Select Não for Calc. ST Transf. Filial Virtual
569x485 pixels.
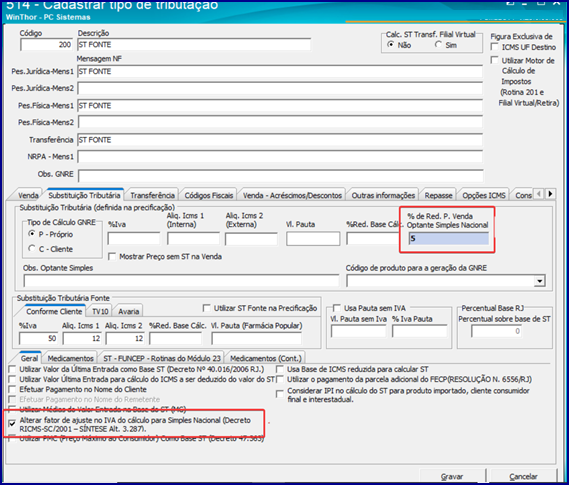click(390, 45)
